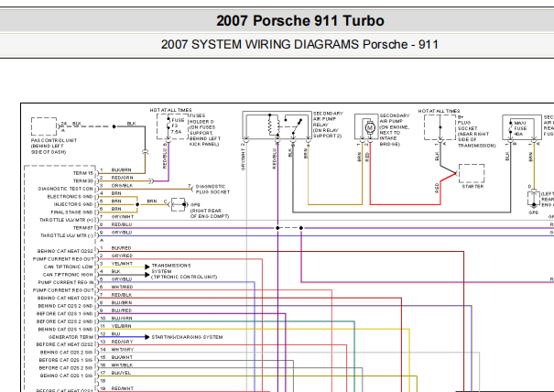Screen dimensions: 554x392
Task: Click the BLK/BRN wire color label
Action: 121,170
